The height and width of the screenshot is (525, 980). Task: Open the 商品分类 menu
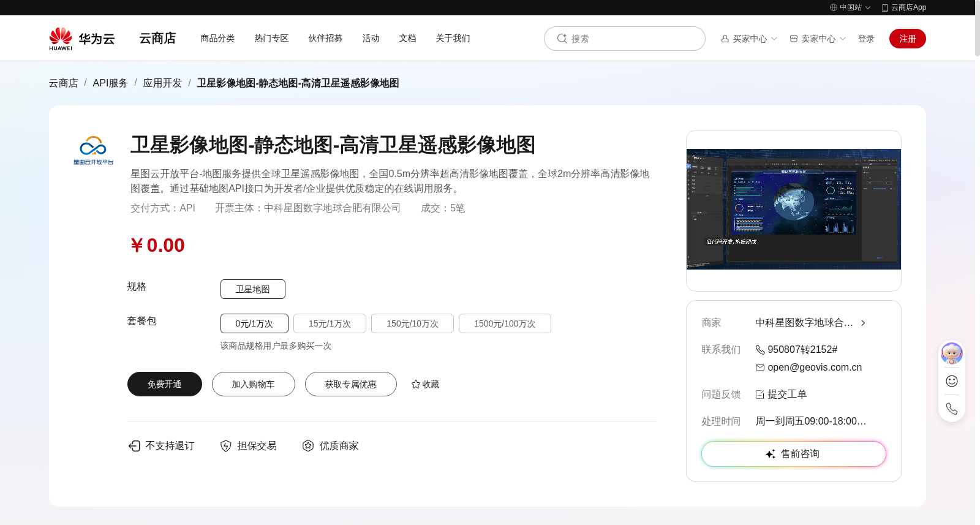(217, 38)
